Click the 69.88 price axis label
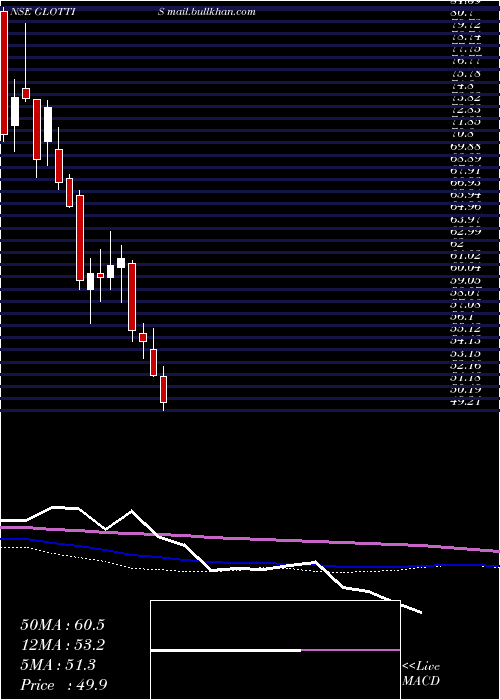Viewport: 500px width, 700px height. [x=466, y=147]
